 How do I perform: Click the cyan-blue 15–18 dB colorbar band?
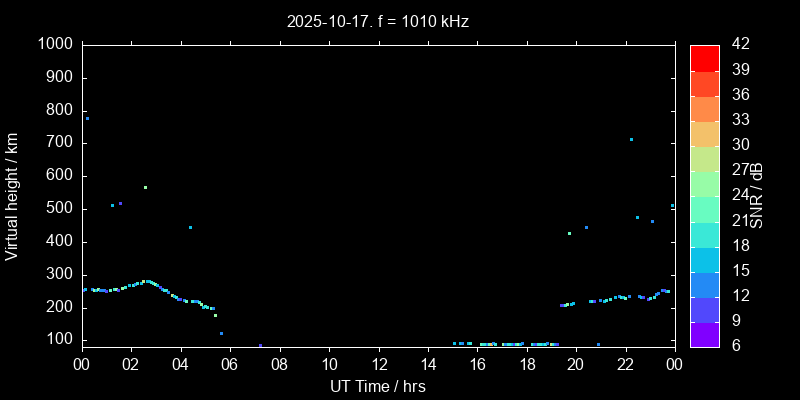(x=704, y=259)
